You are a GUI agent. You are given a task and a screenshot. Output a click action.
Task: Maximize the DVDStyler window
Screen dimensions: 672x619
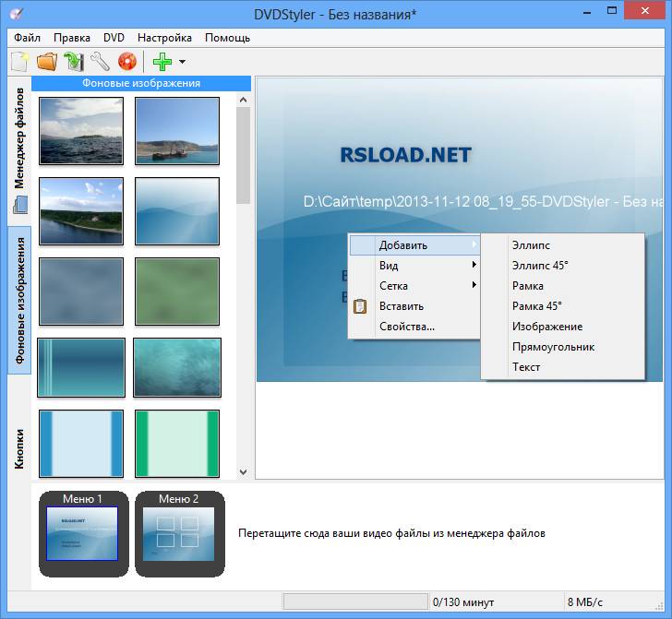coord(612,11)
